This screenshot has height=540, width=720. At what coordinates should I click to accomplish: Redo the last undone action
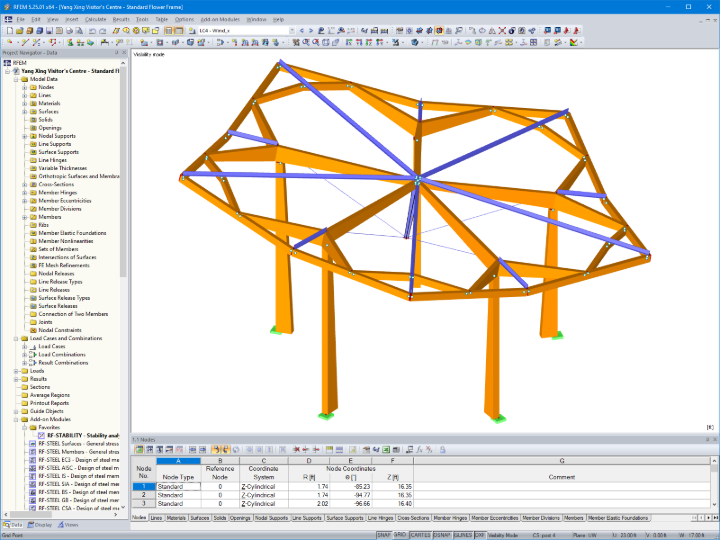tap(102, 31)
